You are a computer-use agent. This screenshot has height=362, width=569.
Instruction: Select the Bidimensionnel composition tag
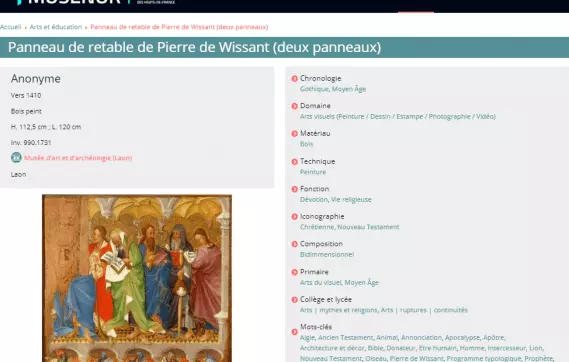[x=327, y=255]
